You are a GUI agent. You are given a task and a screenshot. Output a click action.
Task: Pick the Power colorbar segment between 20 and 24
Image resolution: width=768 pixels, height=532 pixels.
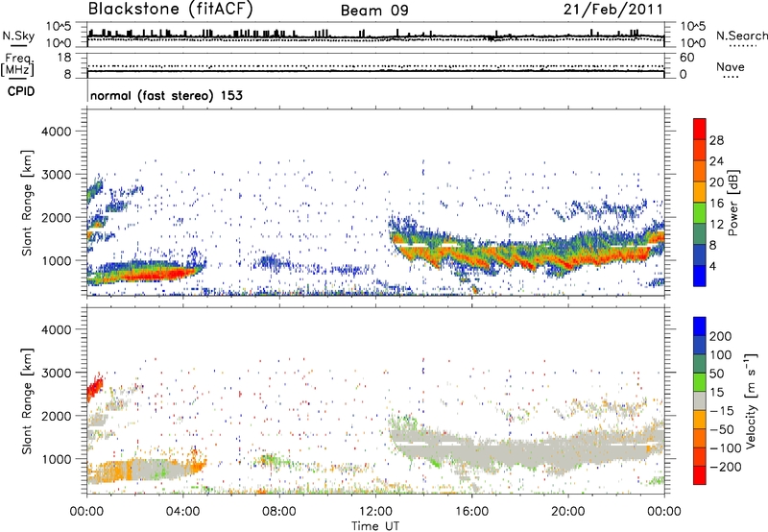(x=700, y=171)
